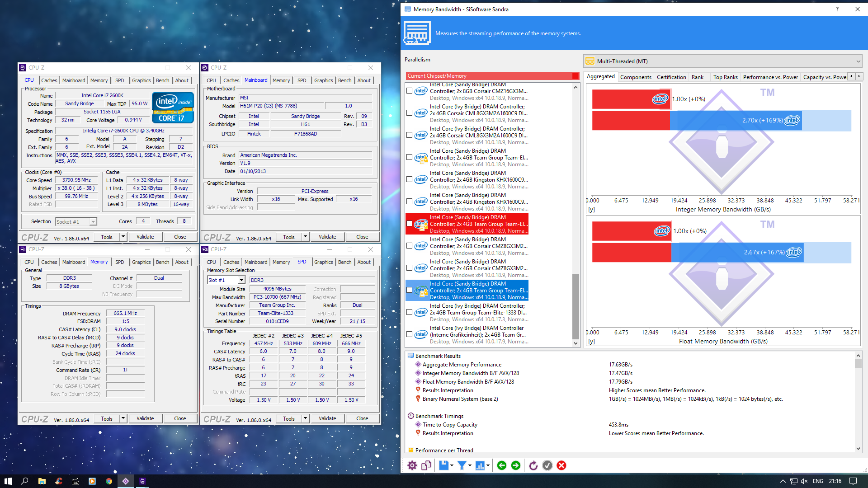The image size is (868, 488).
Task: Click the green back arrow
Action: [x=501, y=465]
